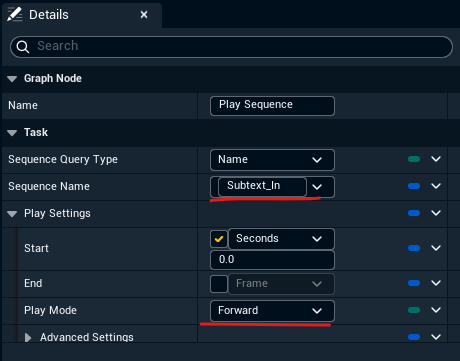Image resolution: width=460 pixels, height=361 pixels.
Task: Open the Sequence Name dropdown arrow
Action: 317,187
